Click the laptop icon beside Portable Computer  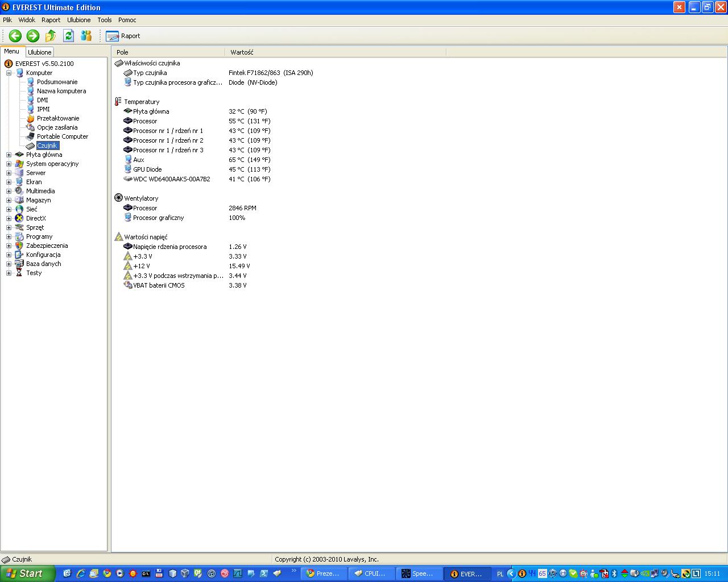tap(31, 136)
